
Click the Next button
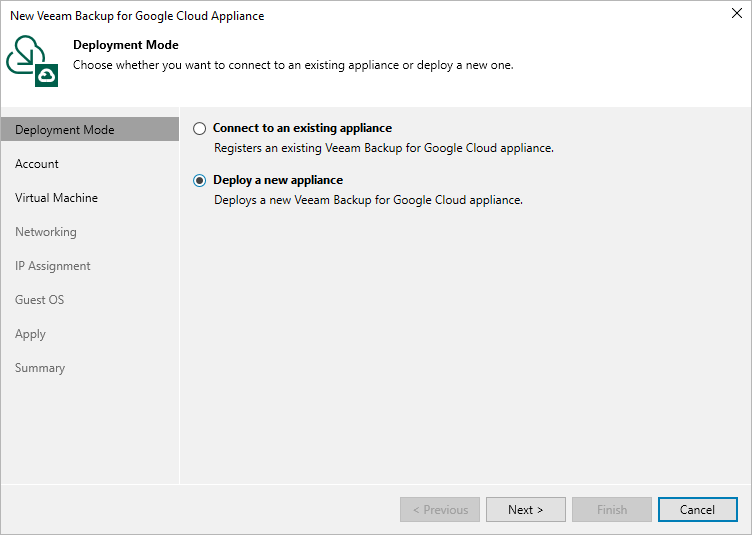pyautogui.click(x=526, y=510)
